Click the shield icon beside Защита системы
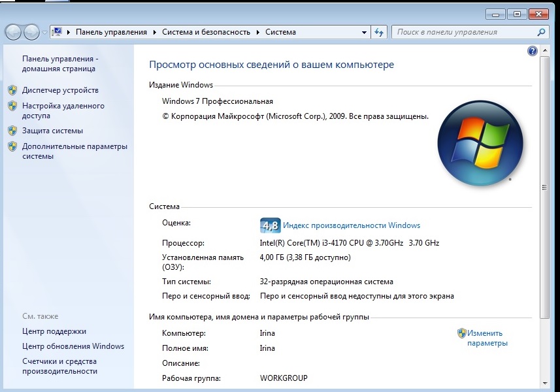Viewport: 560px width, 392px height. click(12, 131)
